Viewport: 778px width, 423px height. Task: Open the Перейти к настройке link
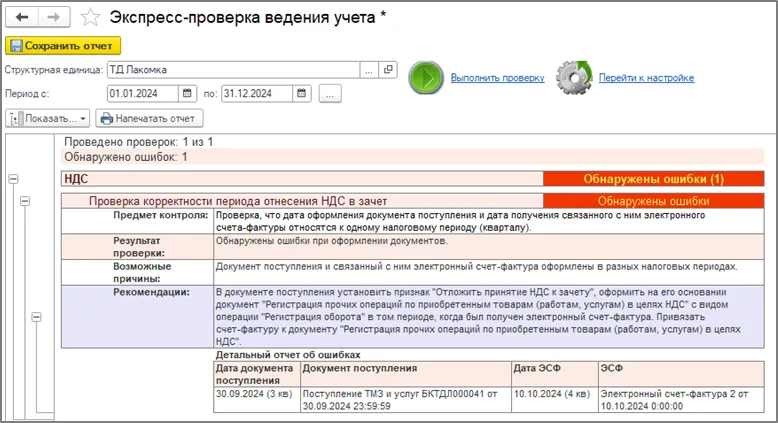646,78
